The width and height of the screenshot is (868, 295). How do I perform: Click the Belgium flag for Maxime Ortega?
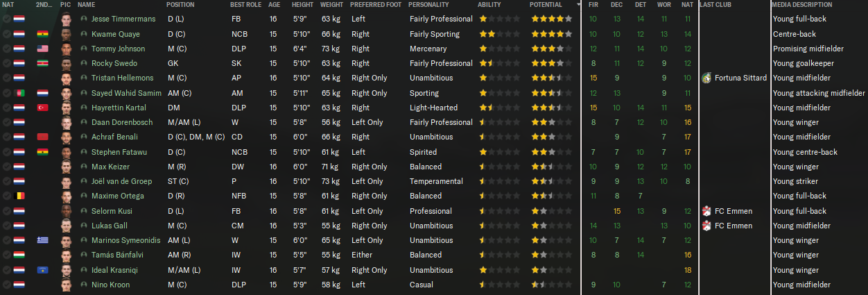(19, 196)
